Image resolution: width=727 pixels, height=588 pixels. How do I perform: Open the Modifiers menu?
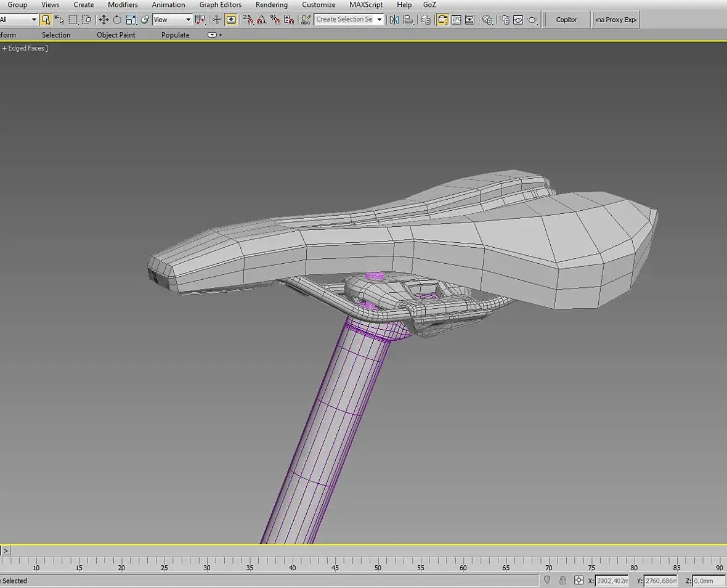(x=123, y=5)
